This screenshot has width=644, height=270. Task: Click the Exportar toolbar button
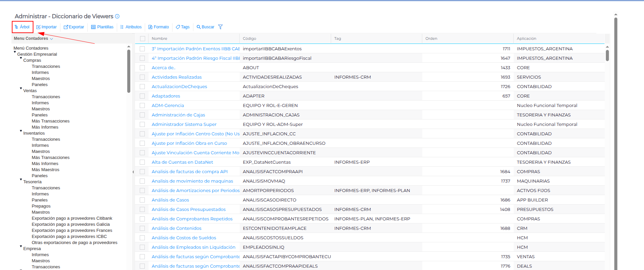point(74,27)
